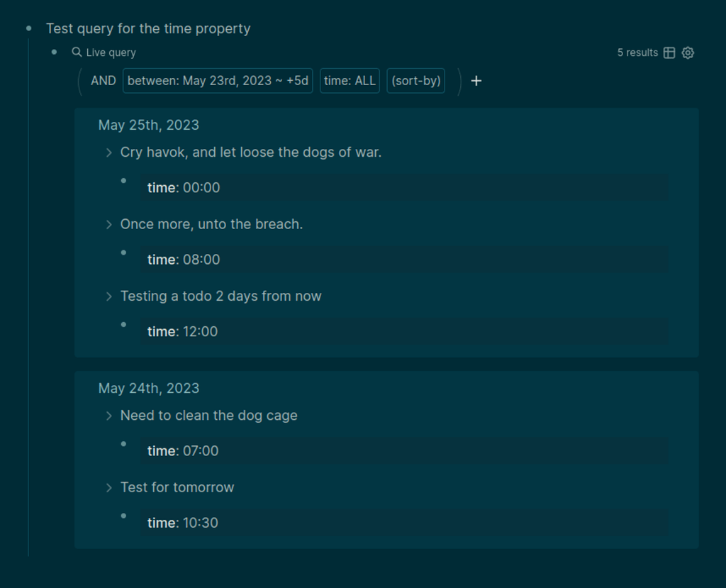726x588 pixels.
Task: Click the plus icon to add filter
Action: click(x=476, y=81)
